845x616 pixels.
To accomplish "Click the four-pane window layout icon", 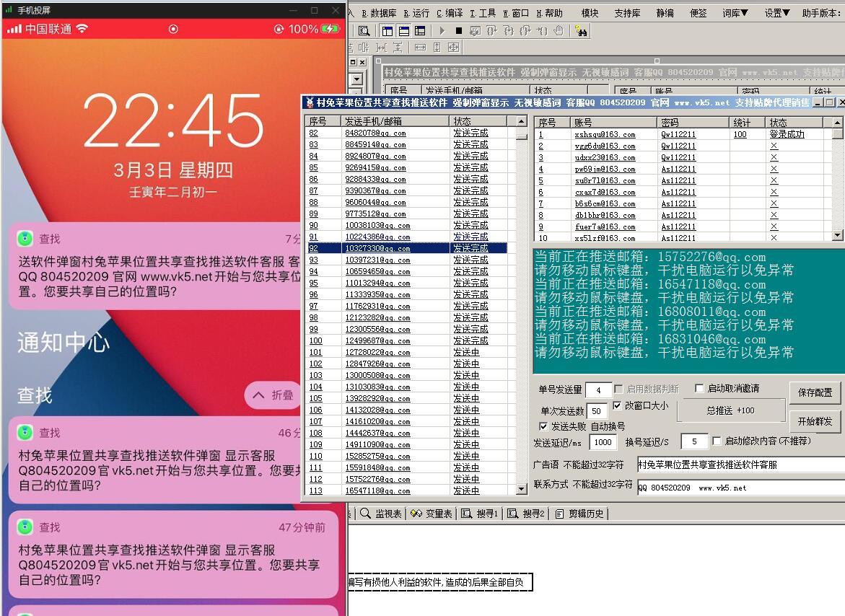I will point(421,30).
